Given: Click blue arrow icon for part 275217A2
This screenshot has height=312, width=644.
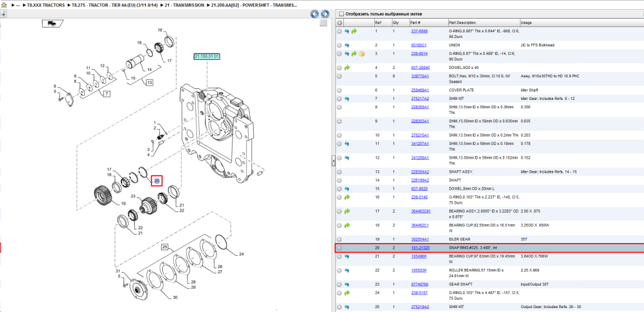Looking at the screenshot, I should 346,99.
